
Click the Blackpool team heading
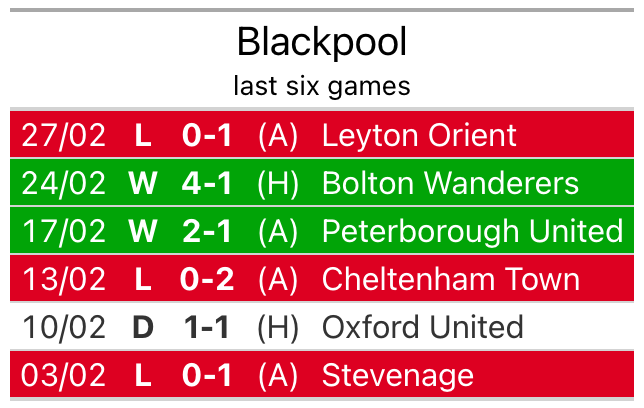(x=322, y=42)
